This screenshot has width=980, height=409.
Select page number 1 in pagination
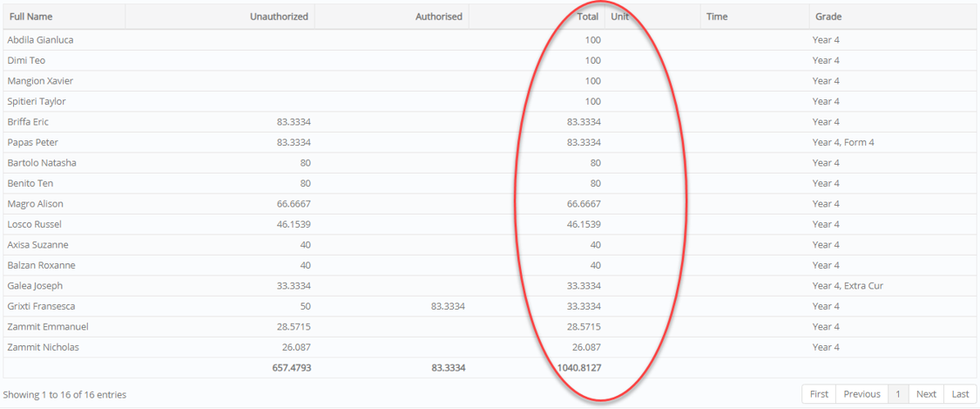(x=898, y=394)
